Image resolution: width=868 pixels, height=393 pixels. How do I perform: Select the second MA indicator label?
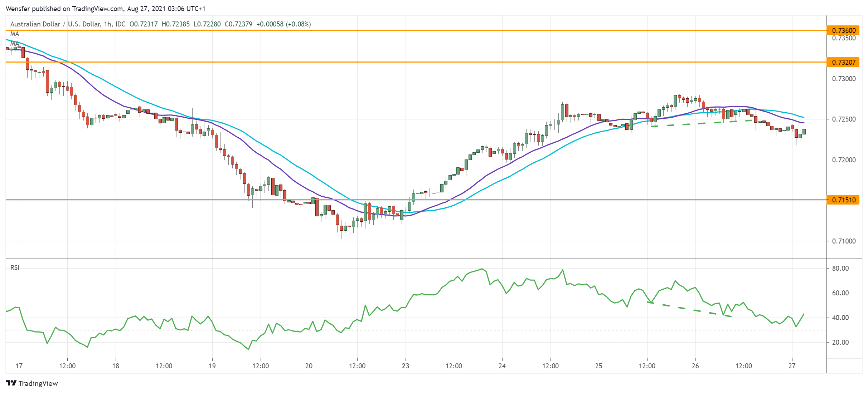pos(15,44)
